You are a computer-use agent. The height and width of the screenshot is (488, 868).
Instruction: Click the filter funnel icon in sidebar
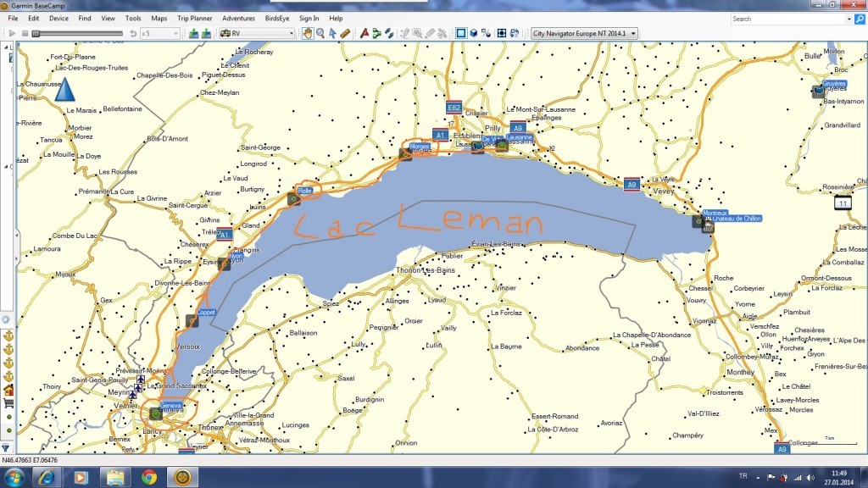6,446
